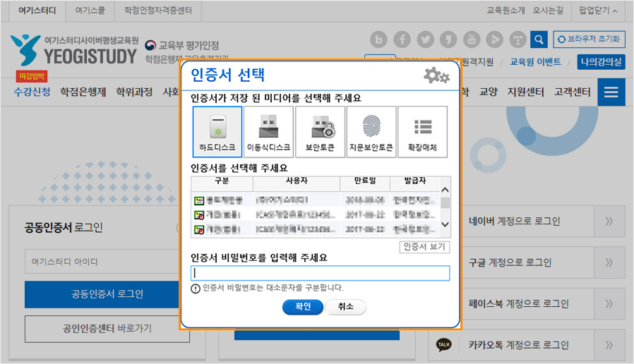Open the 학점은행제 menu item
Screen dimensions: 634x364
coord(83,92)
